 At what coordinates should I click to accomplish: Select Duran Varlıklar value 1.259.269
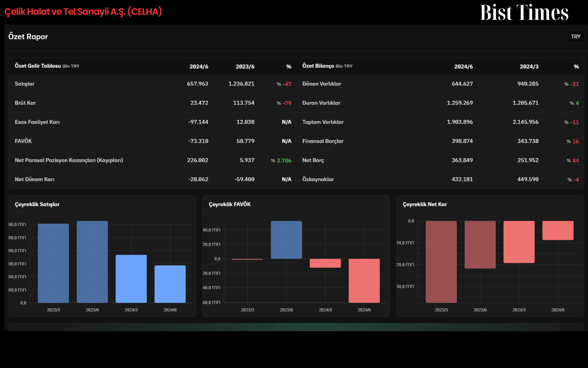click(460, 103)
